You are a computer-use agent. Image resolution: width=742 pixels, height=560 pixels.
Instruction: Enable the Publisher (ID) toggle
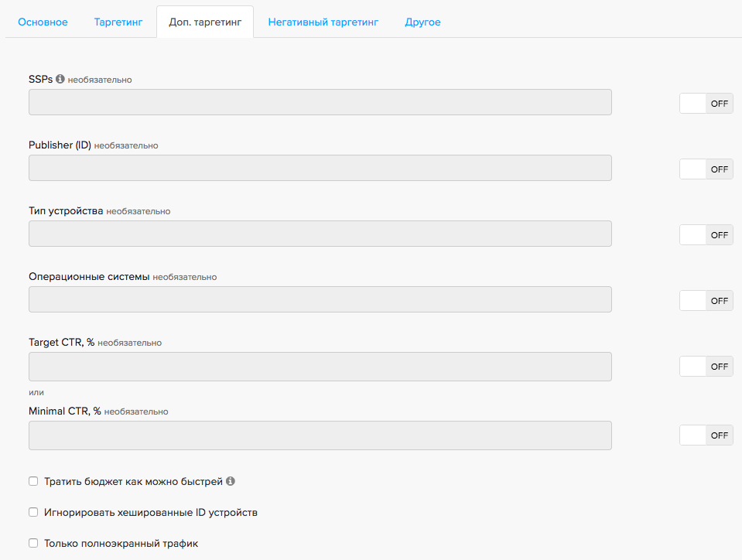706,169
